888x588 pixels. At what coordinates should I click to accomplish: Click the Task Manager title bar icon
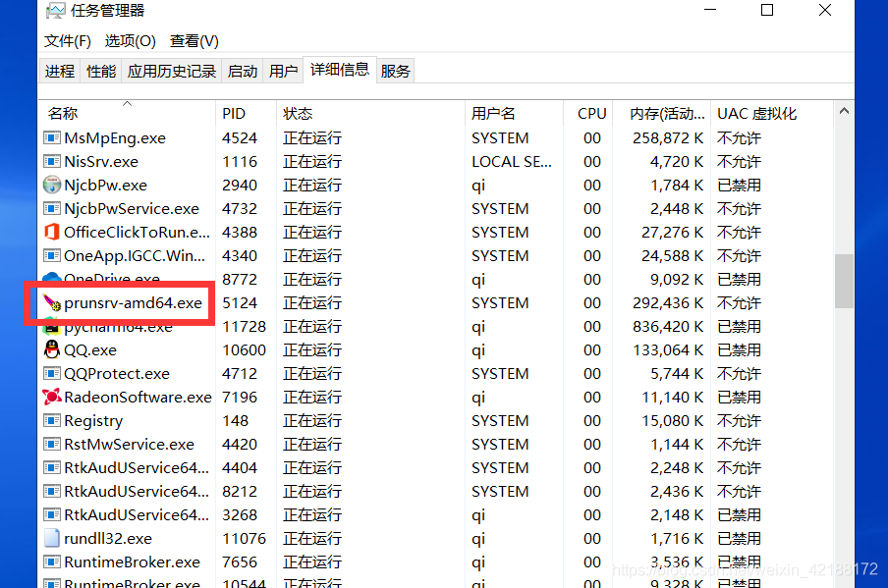pos(55,10)
